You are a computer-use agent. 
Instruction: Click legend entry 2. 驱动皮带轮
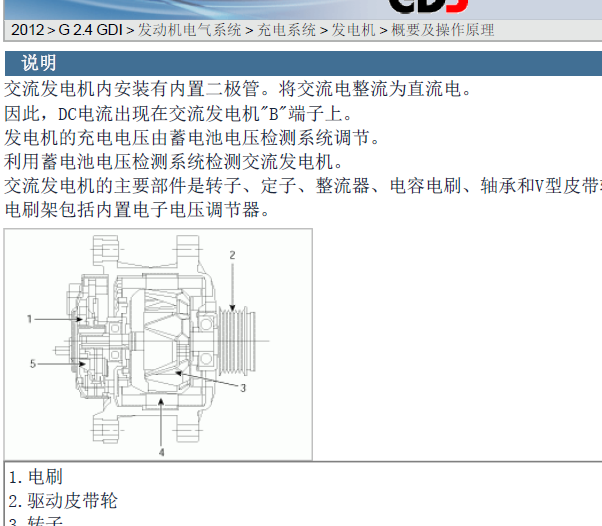[x=63, y=501]
